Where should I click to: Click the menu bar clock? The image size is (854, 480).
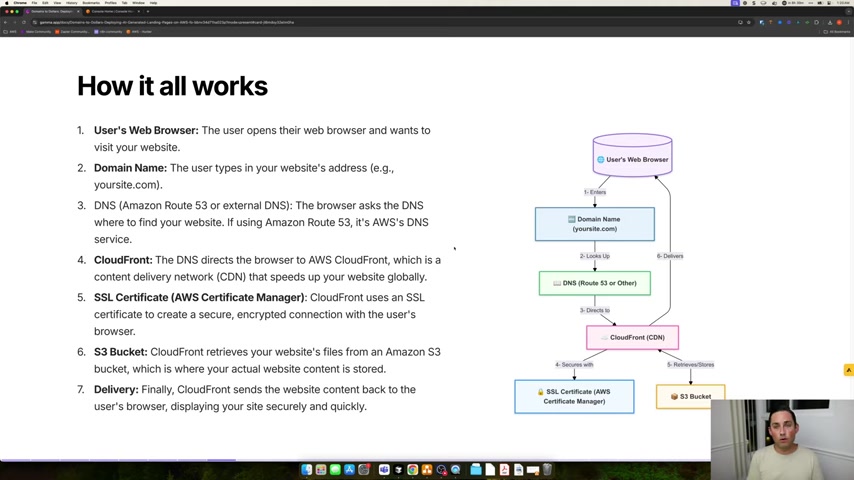(844, 3)
